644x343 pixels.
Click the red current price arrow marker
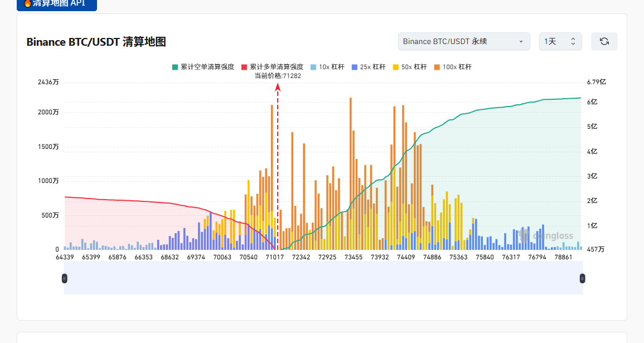[x=278, y=87]
